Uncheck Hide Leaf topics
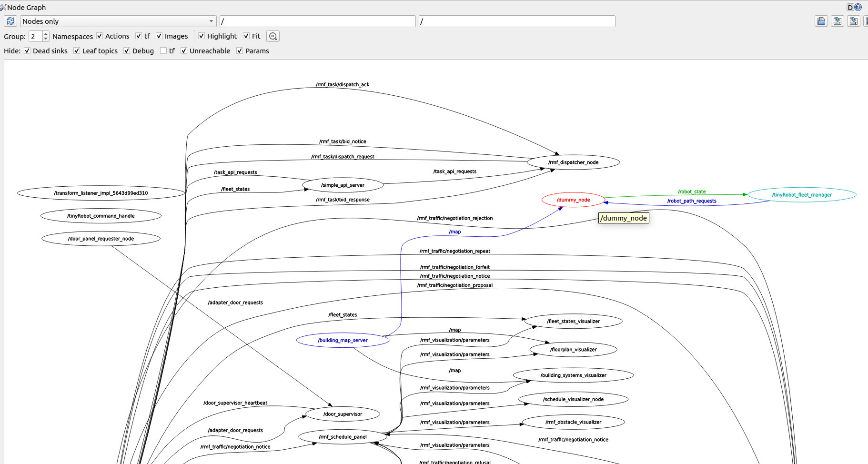 77,51
